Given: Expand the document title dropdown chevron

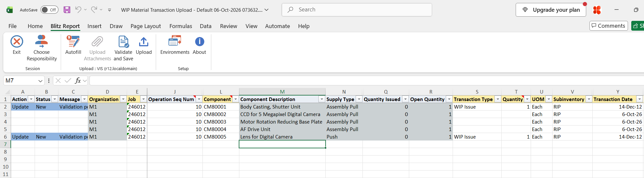Looking at the screenshot, I should click(x=266, y=10).
